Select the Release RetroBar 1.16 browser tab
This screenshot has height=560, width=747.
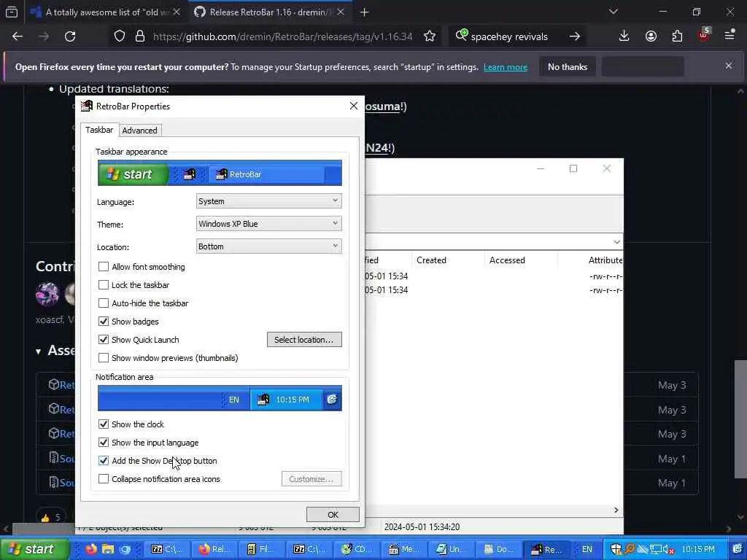(268, 12)
